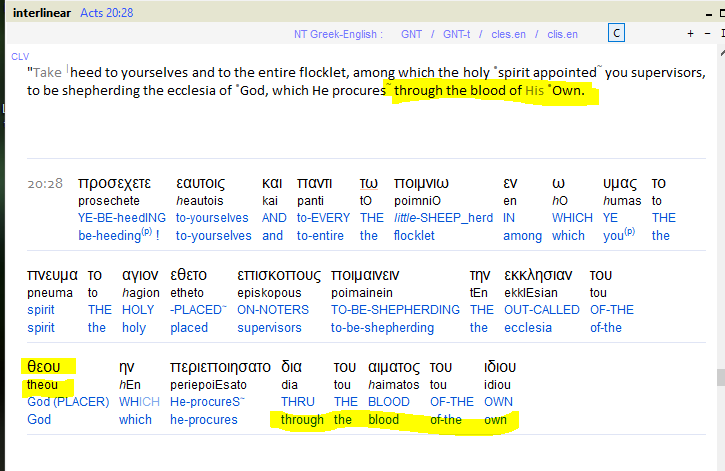Open the GNT text link
Image resolution: width=725 pixels, height=471 pixels.
[411, 34]
